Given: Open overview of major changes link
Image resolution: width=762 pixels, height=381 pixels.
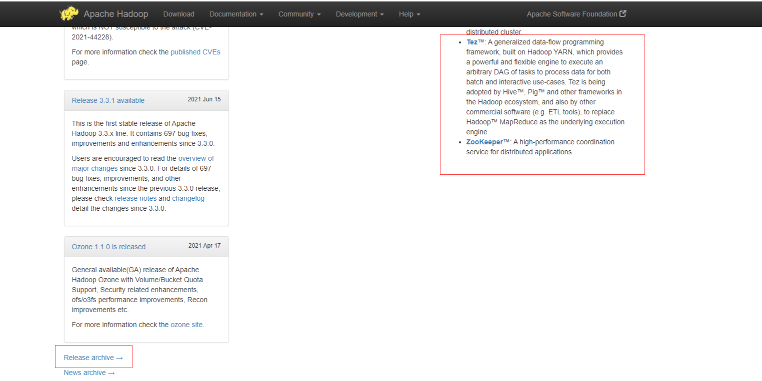Looking at the screenshot, I should click(142, 163).
